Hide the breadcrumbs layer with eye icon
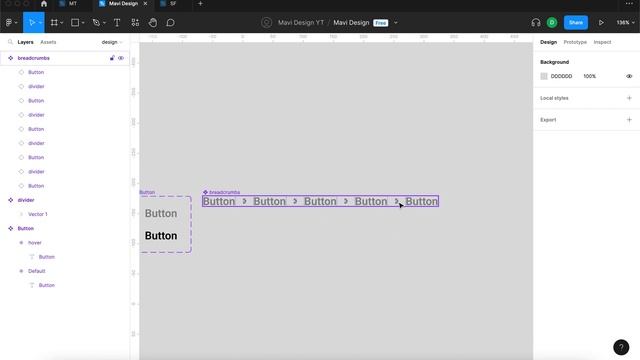 (121, 58)
